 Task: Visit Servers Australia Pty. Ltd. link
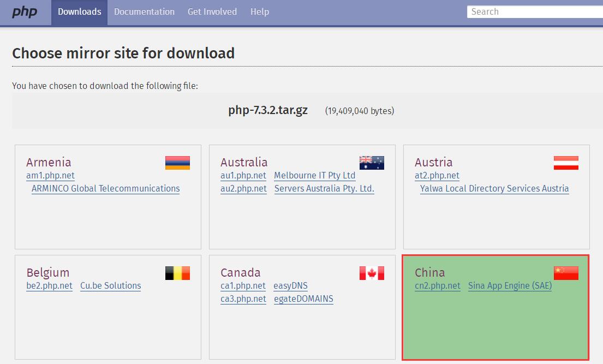click(324, 188)
